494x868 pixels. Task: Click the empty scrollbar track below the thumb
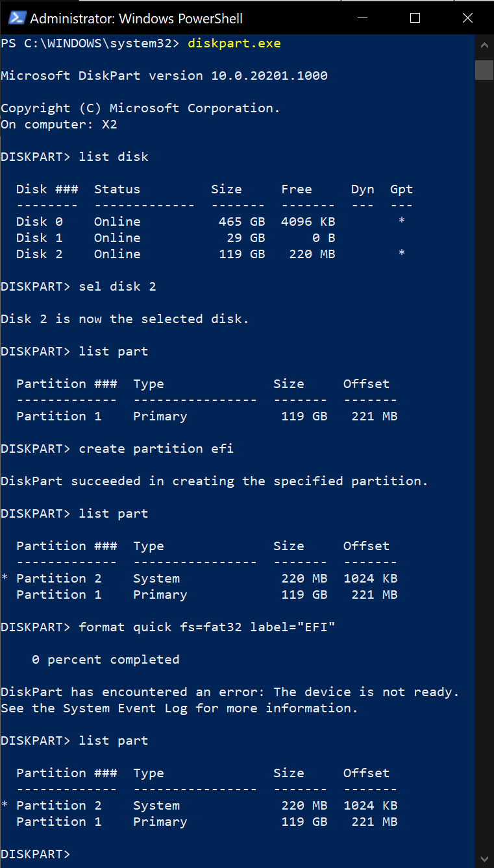(x=484, y=454)
